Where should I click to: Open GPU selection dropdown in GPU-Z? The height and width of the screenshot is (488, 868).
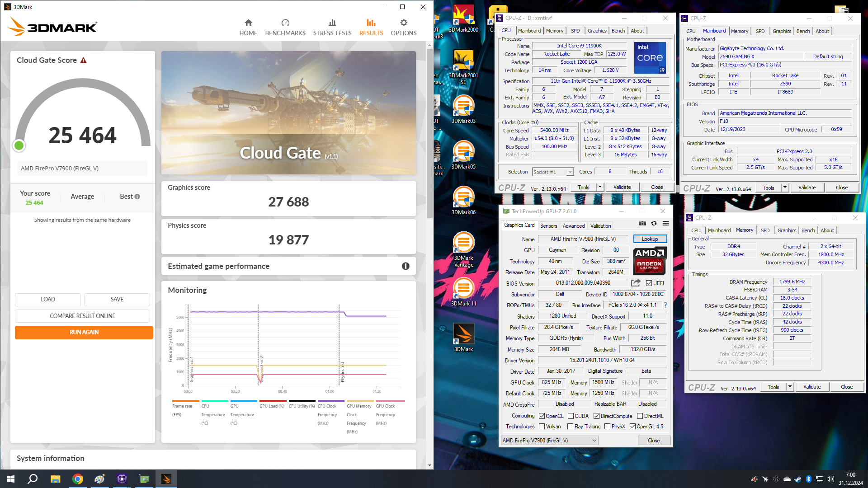(x=550, y=441)
